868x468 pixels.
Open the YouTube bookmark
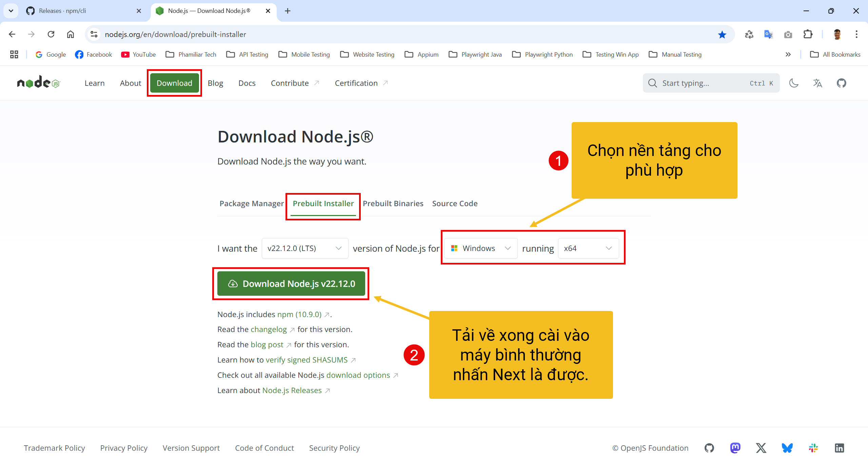pos(139,54)
